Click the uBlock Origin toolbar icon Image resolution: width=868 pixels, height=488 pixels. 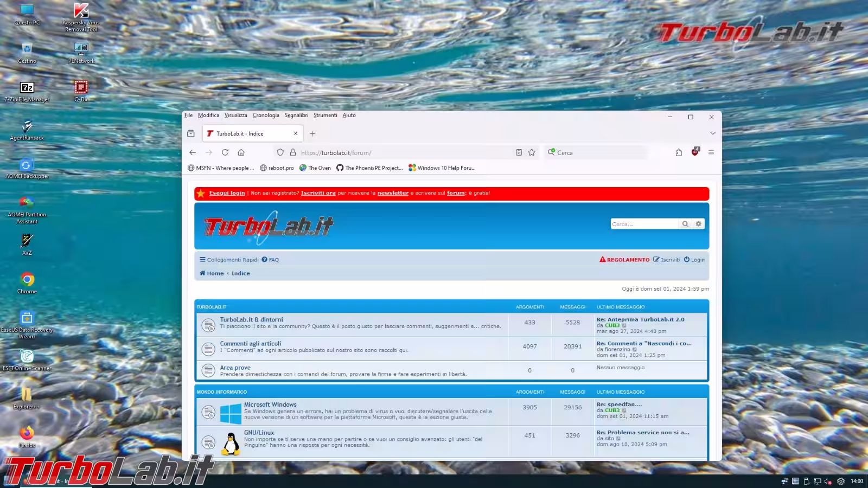pos(695,152)
